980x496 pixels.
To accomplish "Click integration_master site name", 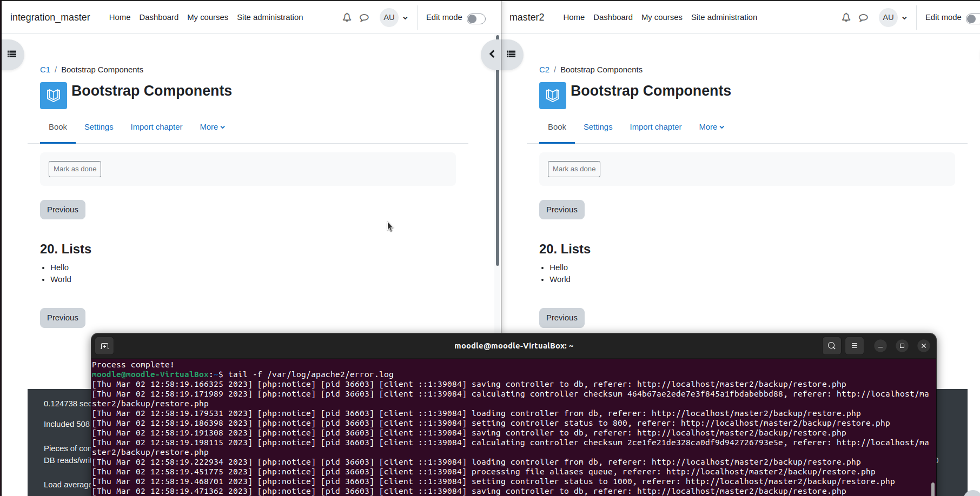I will (x=50, y=17).
